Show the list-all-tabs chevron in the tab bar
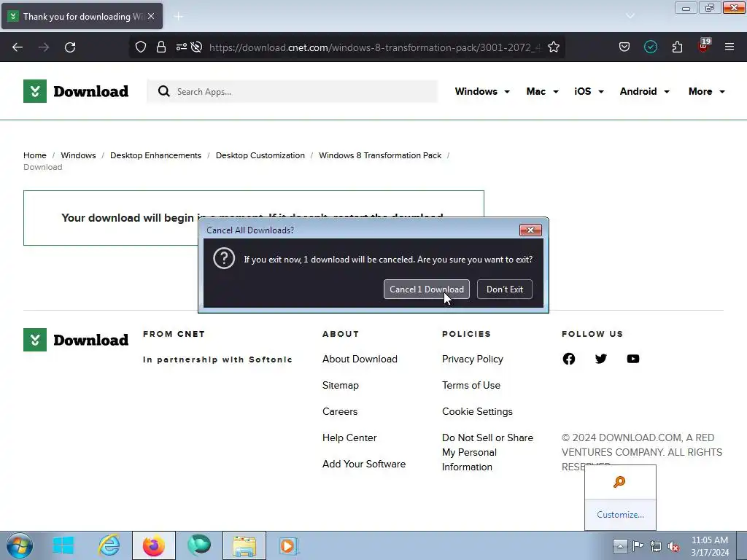 (630, 16)
